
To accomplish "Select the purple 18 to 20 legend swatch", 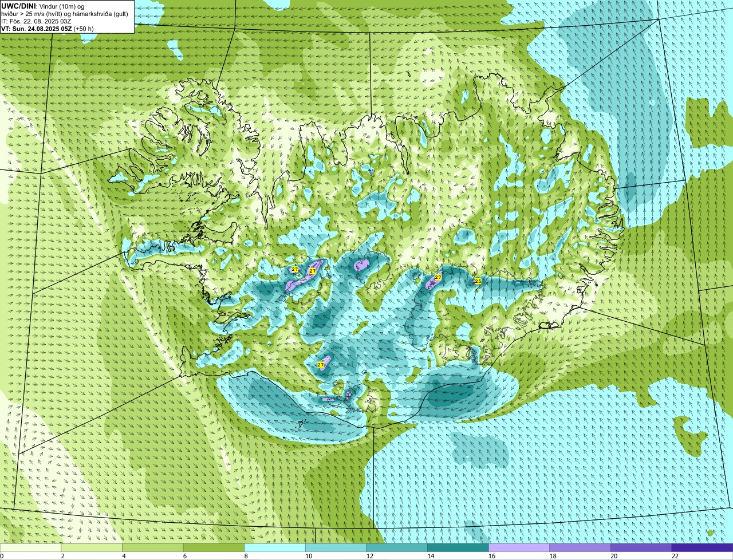I will (x=580, y=547).
